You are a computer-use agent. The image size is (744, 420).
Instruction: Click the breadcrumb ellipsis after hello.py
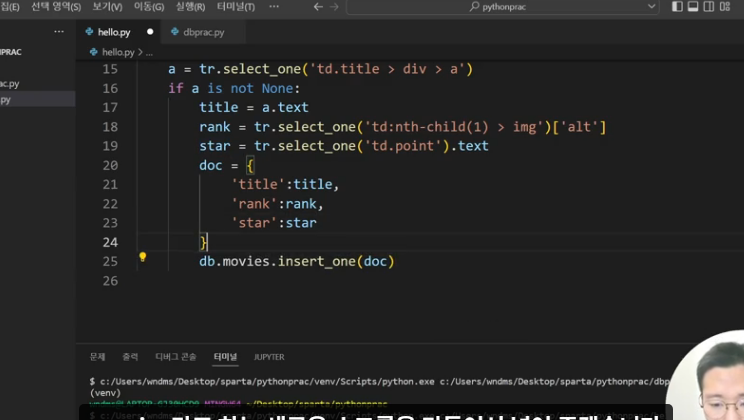(x=149, y=53)
